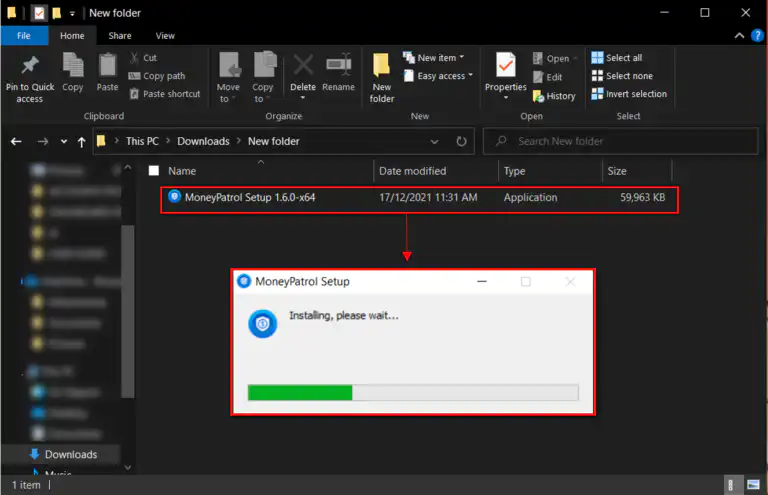Click Invert selection in Select group

[x=629, y=94]
